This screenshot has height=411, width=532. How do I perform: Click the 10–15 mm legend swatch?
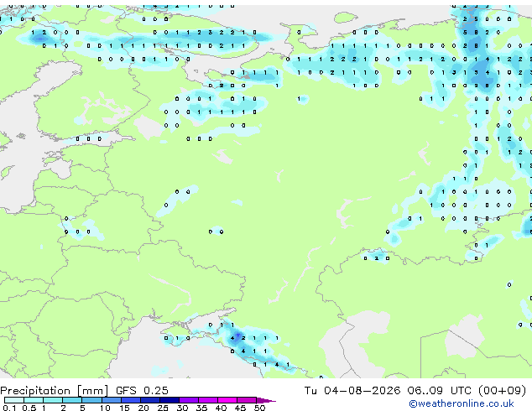(x=111, y=400)
